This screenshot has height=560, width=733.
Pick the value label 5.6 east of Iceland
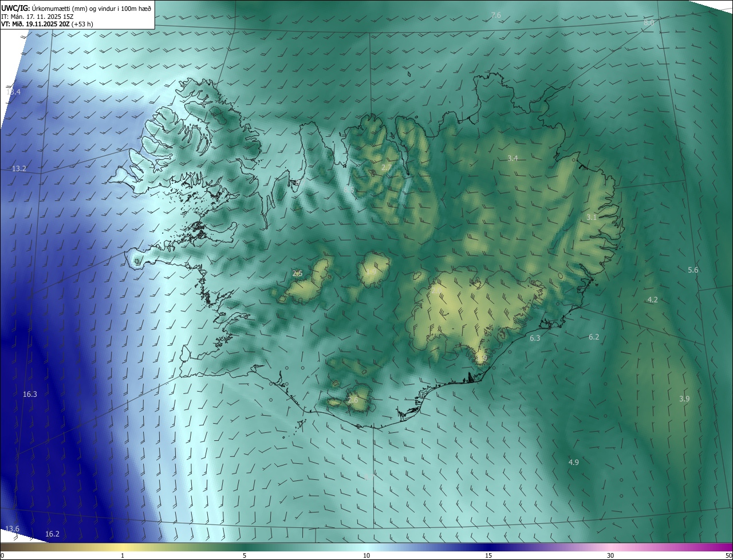pos(693,270)
